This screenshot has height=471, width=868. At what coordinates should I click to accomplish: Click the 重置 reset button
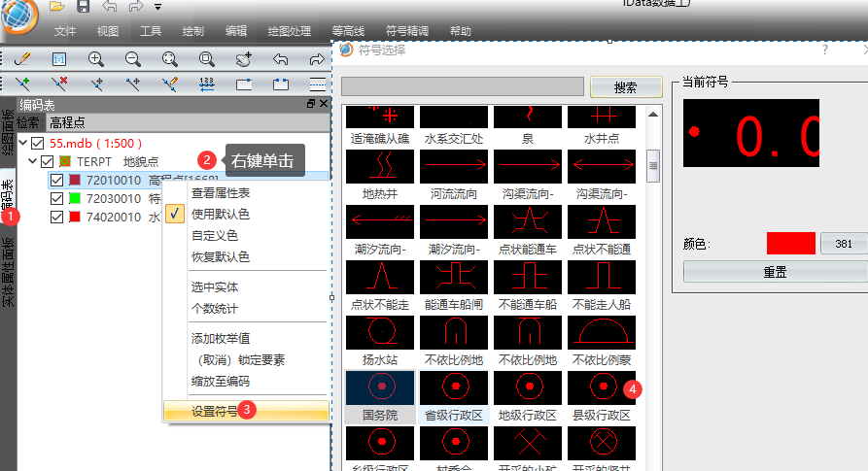[x=774, y=272]
